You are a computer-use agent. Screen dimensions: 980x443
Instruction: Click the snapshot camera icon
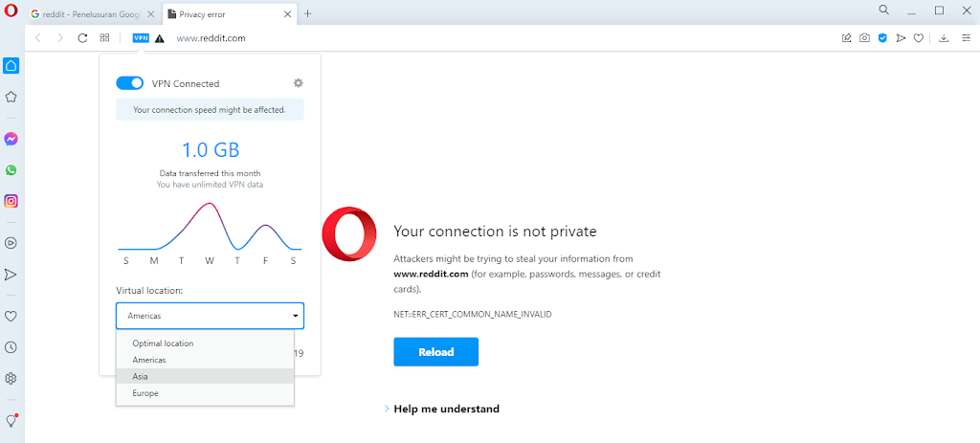(864, 38)
